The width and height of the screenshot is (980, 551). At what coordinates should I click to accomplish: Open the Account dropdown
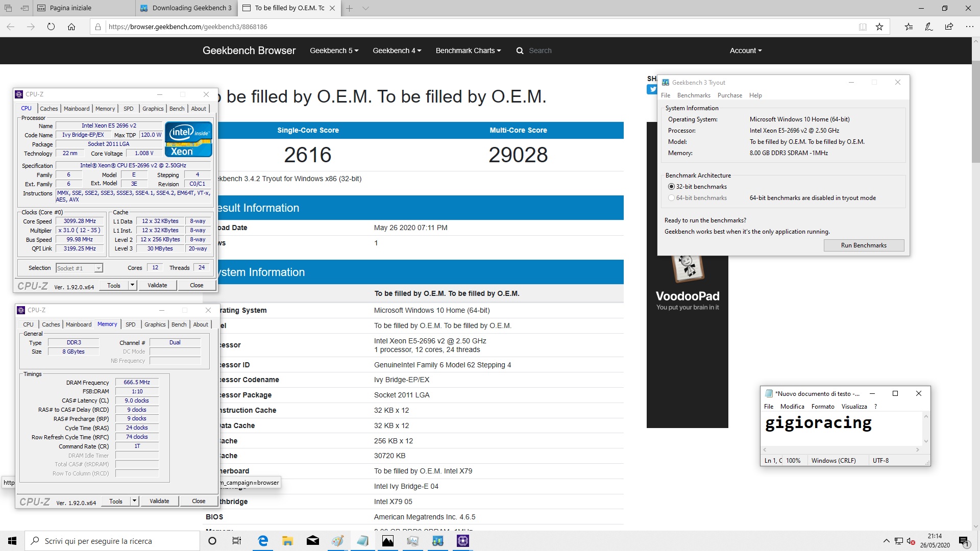pos(746,51)
